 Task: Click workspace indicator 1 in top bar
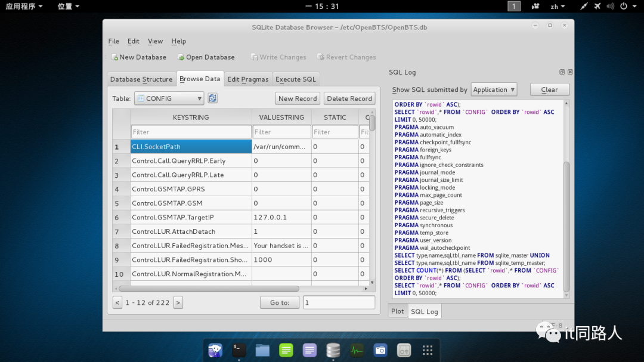(514, 6)
